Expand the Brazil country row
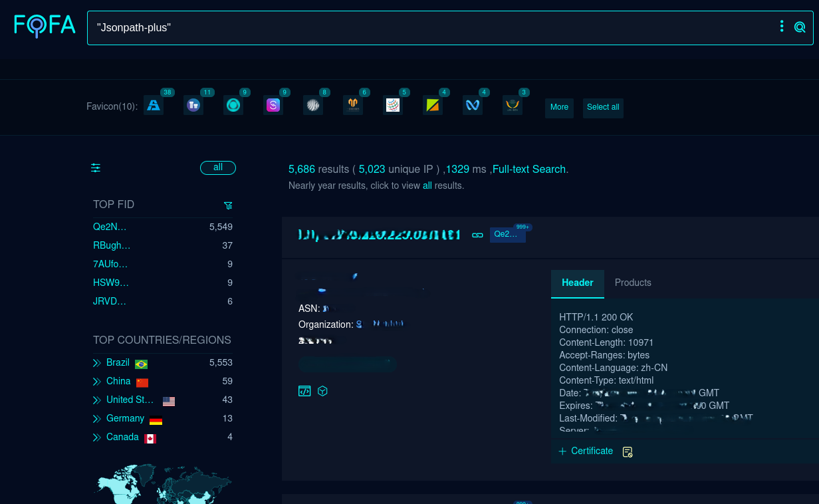The image size is (819, 504). pyautogui.click(x=97, y=363)
